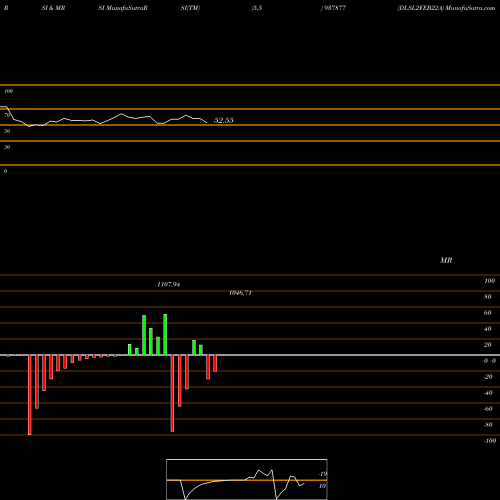The width and height of the screenshot is (500, 500).
Task: Click the 1107.94 price label
Action: (169, 284)
